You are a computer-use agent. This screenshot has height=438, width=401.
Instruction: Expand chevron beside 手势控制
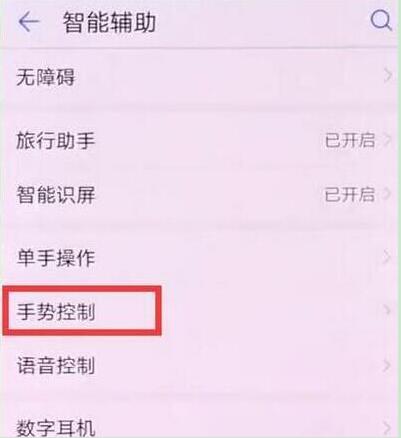point(387,311)
